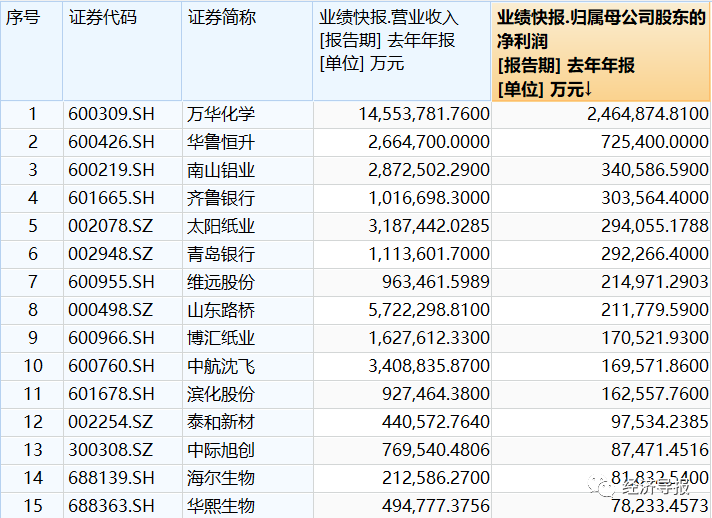
Task: Select stock code 688363.SH
Action: pyautogui.click(x=111, y=506)
